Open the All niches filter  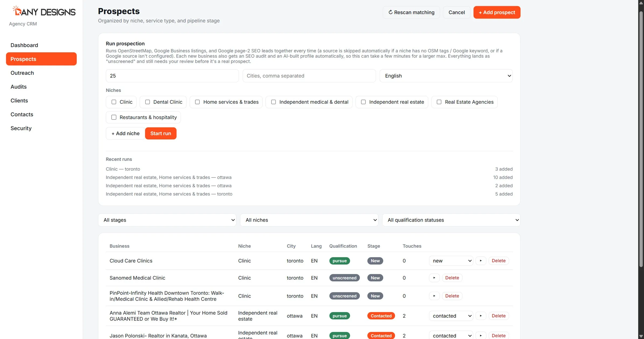coord(309,220)
